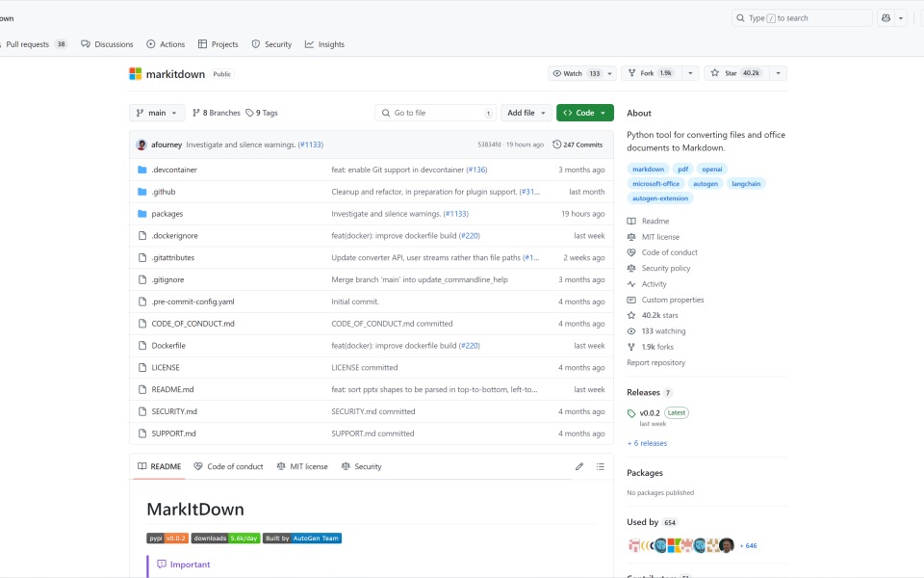View the 40.2k stars link

(x=653, y=316)
